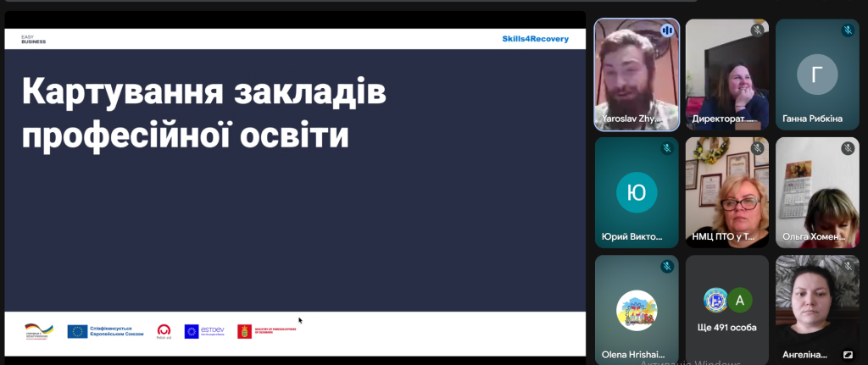
Task: Select the "Г" avatar of Ганна Рибкіна
Action: point(817,75)
